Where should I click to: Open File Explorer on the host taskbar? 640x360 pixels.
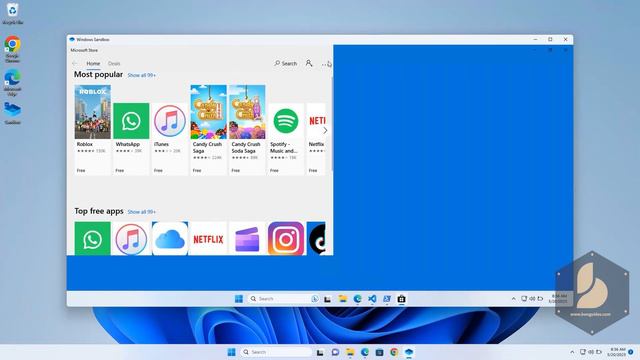350,352
